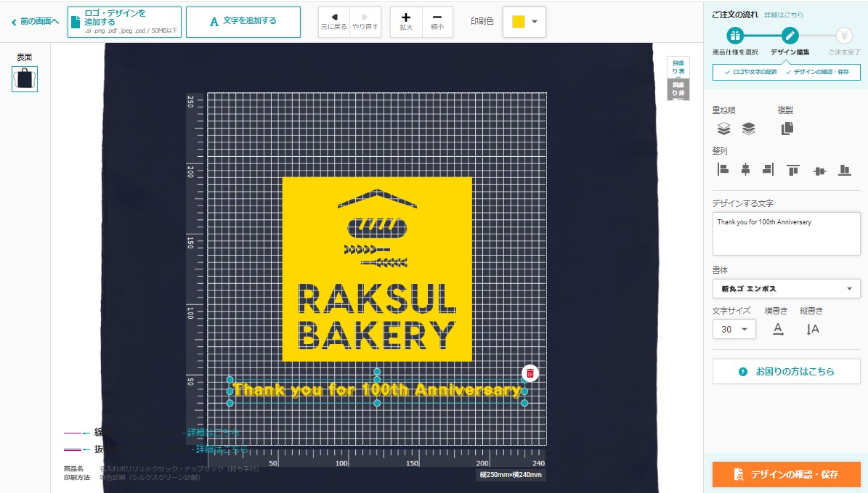Viewport: 868px width, 493px height.
Task: Click the 詳細はこちら link beside 線 legend
Action: coord(213,432)
